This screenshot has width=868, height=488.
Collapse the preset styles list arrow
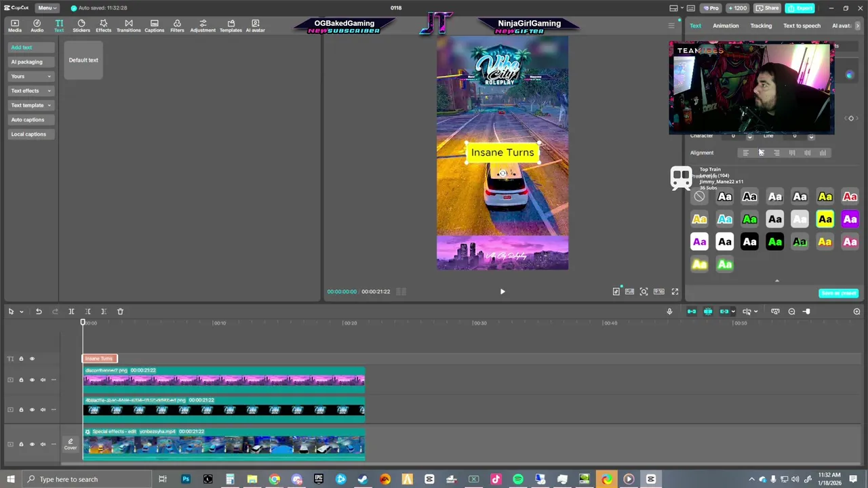(777, 281)
